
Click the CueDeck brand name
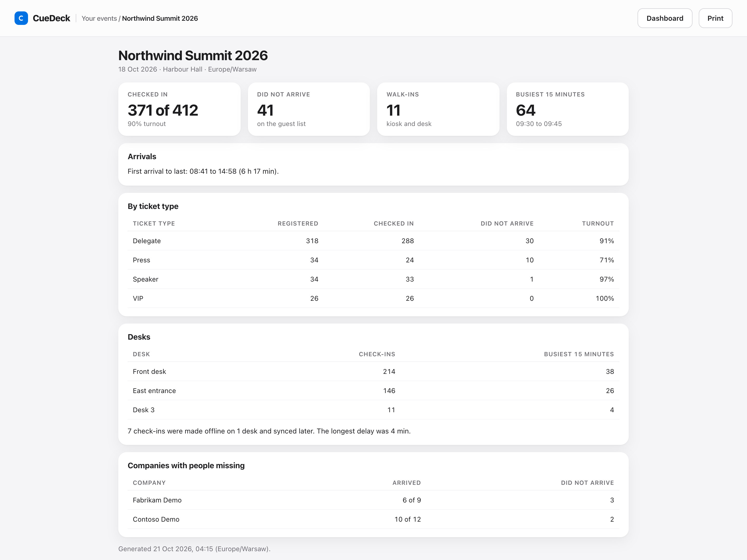51,18
